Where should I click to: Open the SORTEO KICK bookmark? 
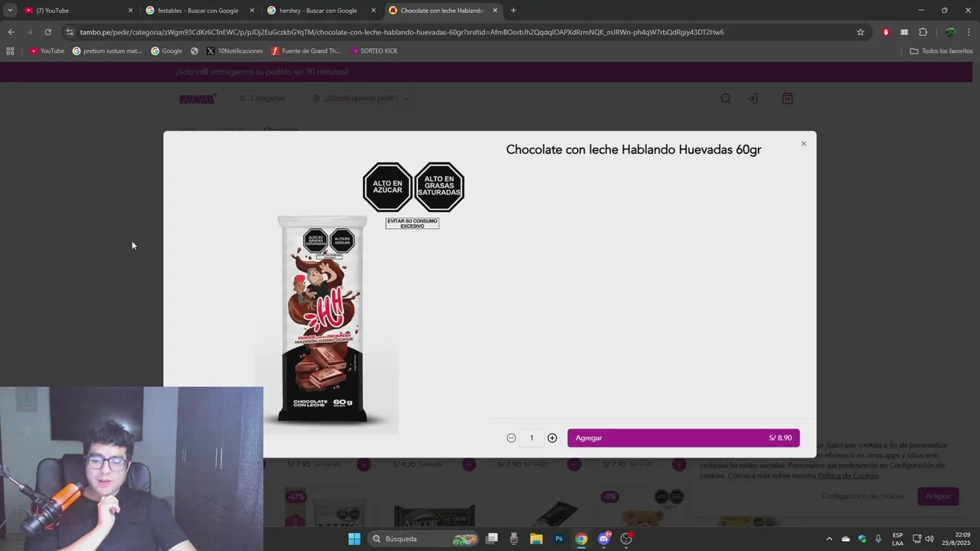(374, 51)
